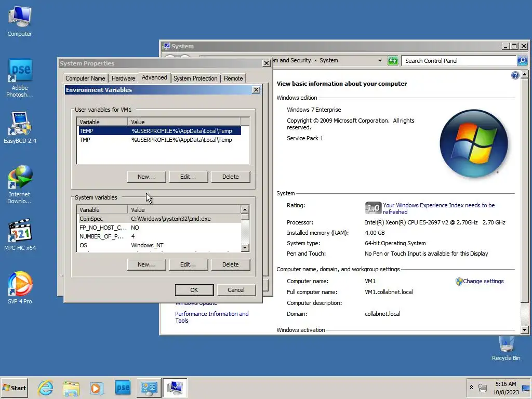Click the Change settings link
Image resolution: width=532 pixels, height=399 pixels.
[x=483, y=281]
